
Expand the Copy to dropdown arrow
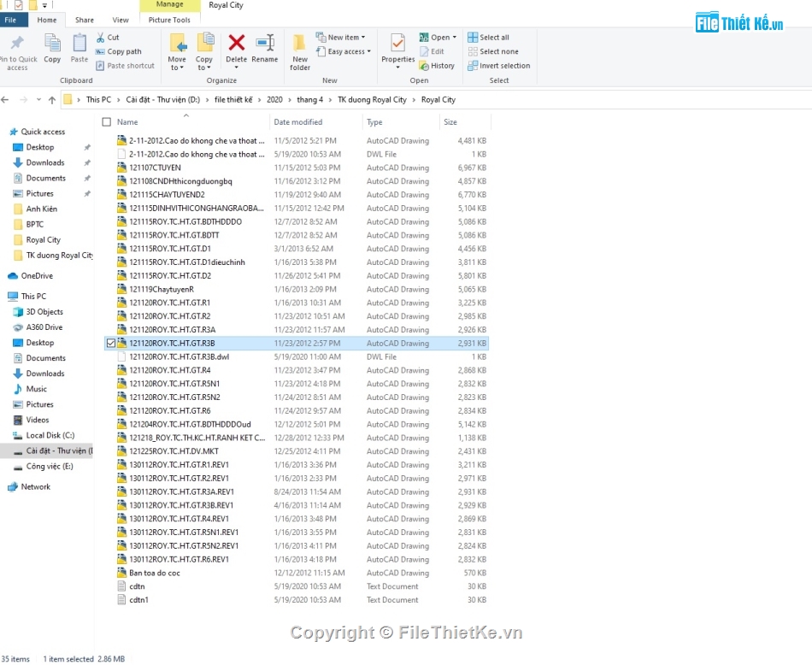(209, 68)
